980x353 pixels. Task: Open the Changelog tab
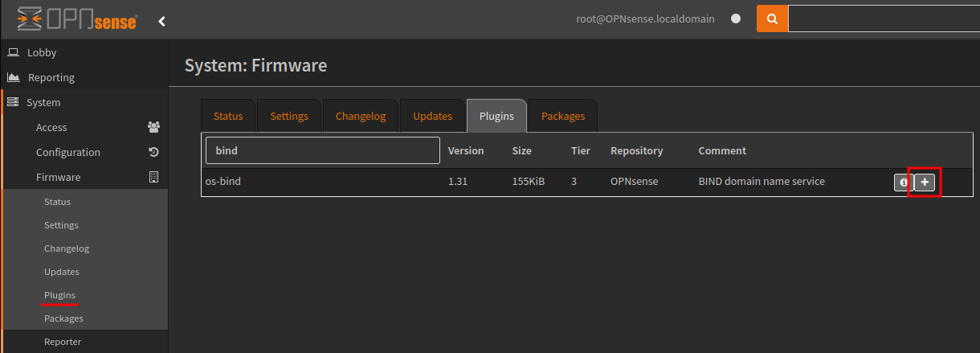(361, 116)
